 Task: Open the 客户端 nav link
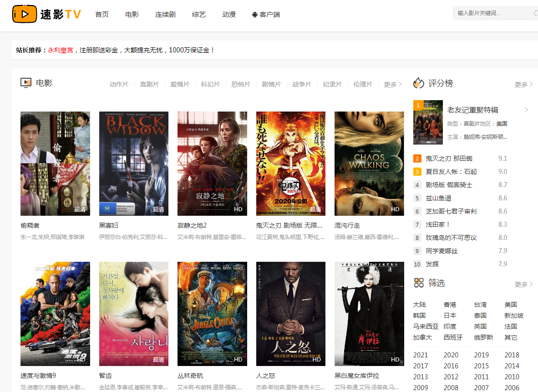pyautogui.click(x=270, y=15)
